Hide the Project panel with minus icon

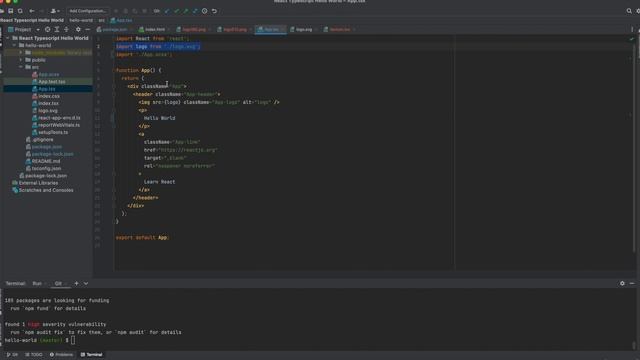87,29
